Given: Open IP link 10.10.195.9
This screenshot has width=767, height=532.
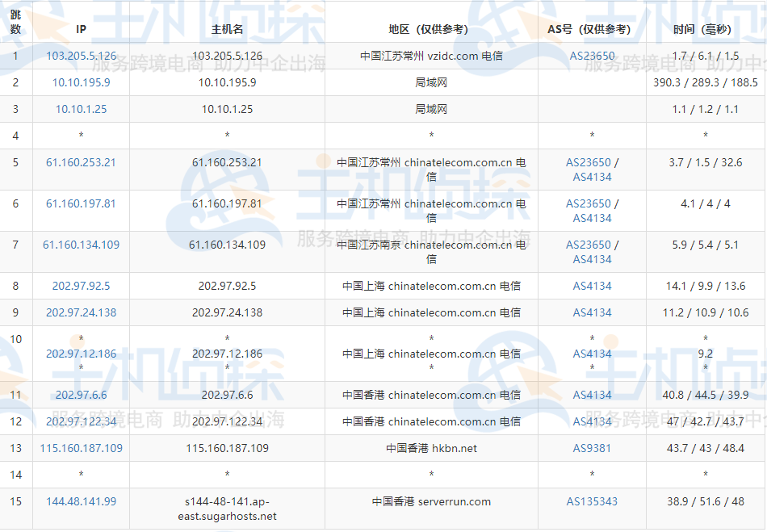Looking at the screenshot, I should tap(82, 82).
